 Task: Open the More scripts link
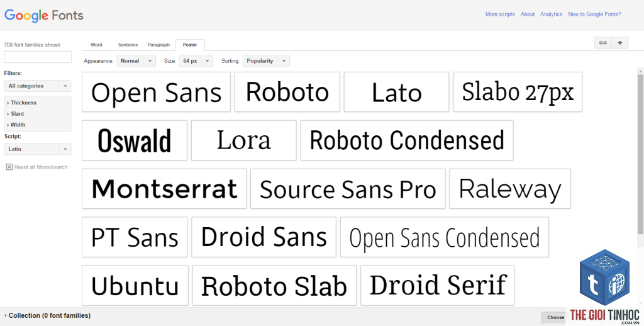tap(500, 14)
